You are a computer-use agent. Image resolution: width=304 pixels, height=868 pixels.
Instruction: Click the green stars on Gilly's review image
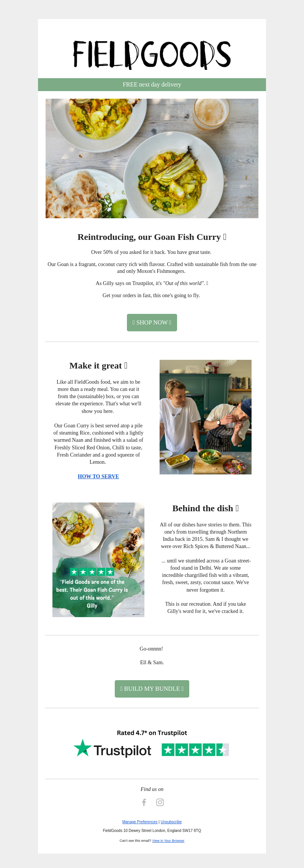tap(92, 572)
